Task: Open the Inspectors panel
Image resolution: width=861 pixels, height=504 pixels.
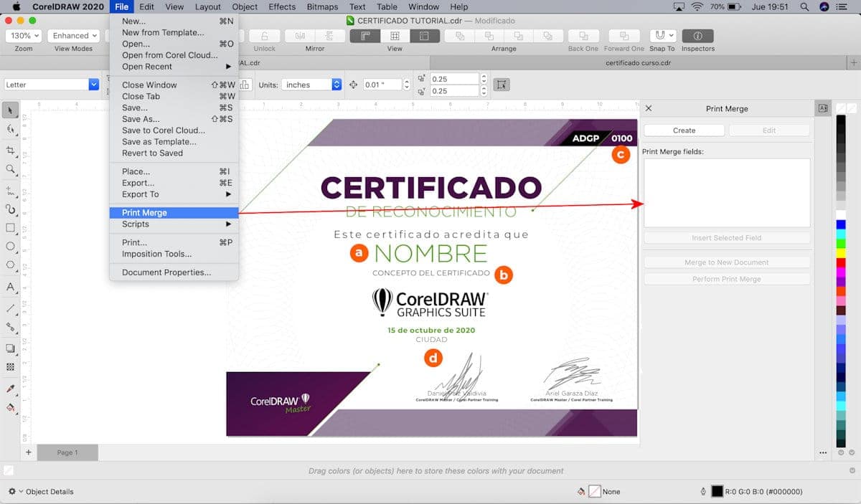Action: [697, 37]
